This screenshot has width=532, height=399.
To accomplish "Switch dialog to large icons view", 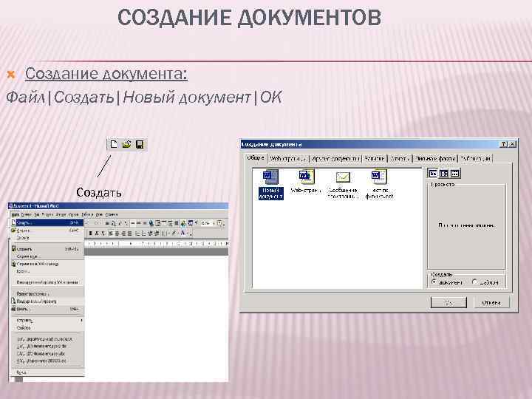I will (x=433, y=174).
